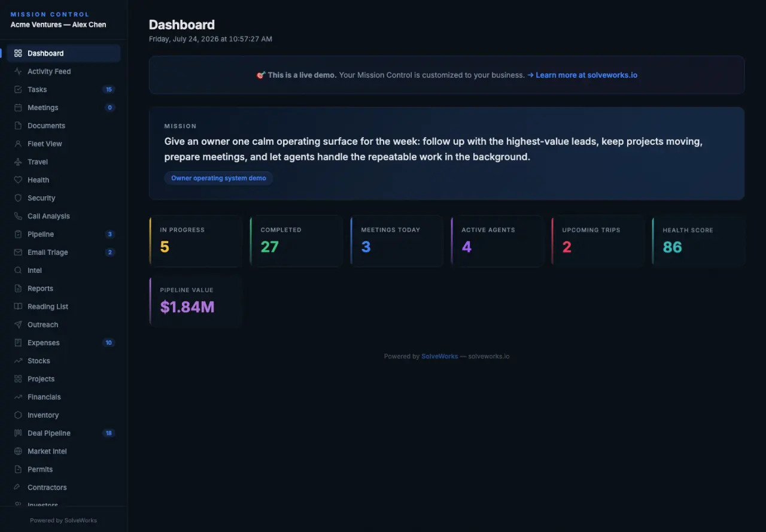Click the Travel airplane icon
Image resolution: width=766 pixels, height=532 pixels.
point(18,162)
